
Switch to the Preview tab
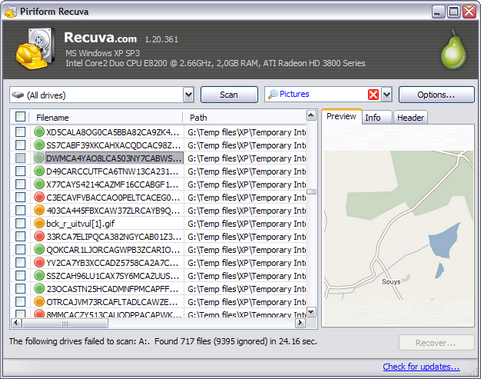pos(341,117)
